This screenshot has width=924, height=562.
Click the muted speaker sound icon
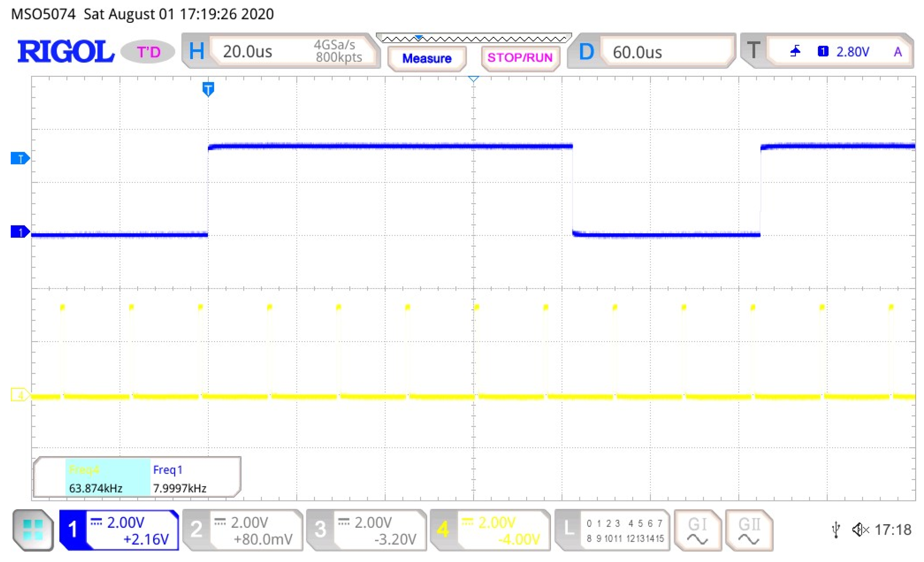click(860, 530)
